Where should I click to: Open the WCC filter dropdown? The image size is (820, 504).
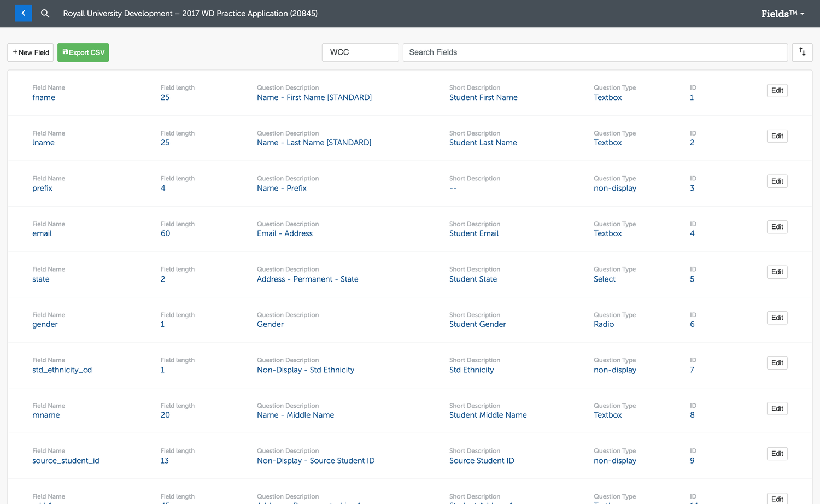tap(360, 52)
